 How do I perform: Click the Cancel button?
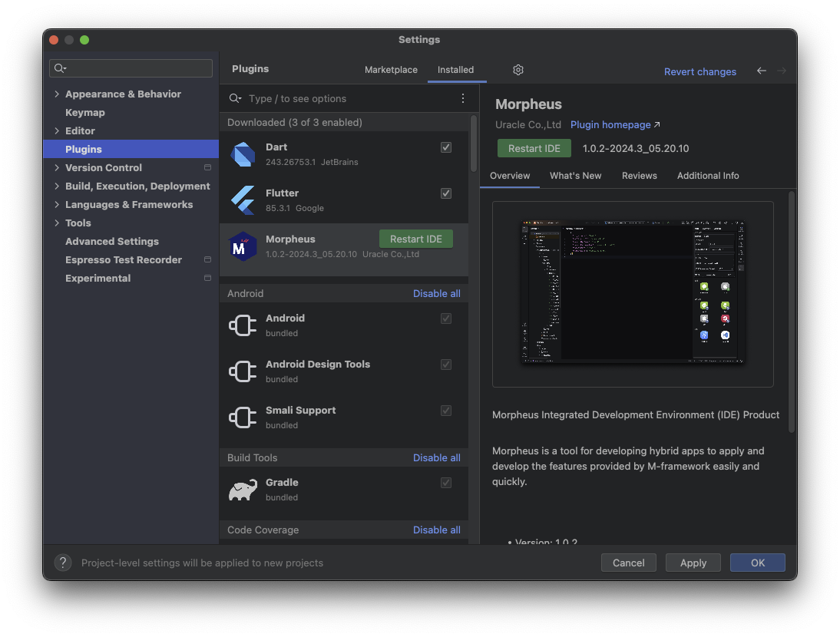628,563
